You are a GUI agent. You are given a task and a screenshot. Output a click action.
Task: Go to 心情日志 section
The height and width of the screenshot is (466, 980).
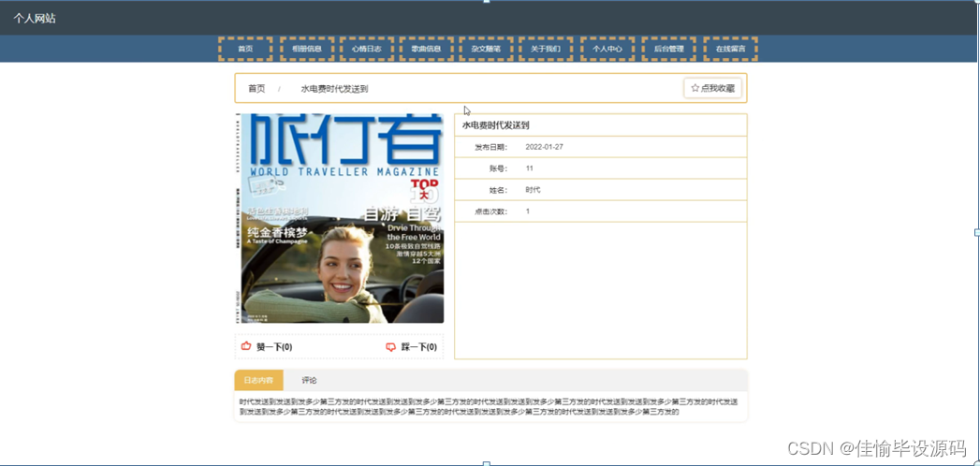coord(367,49)
